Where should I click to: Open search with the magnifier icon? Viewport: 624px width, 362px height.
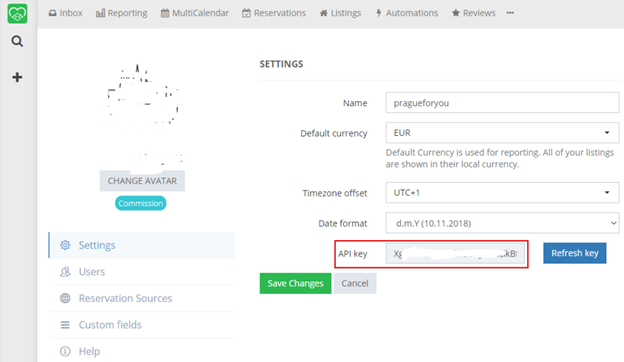17,41
